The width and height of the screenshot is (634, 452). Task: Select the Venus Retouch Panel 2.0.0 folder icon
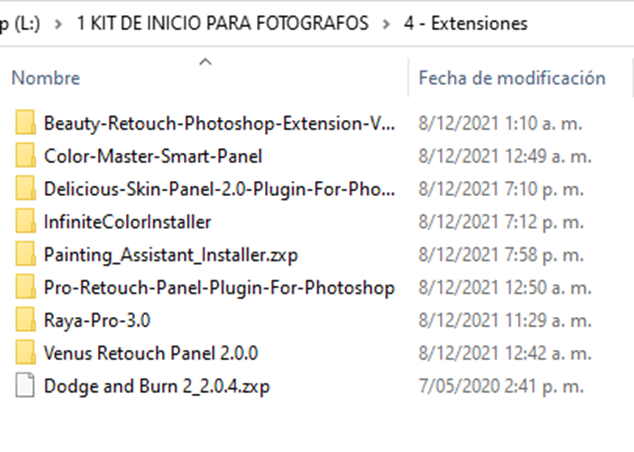[25, 353]
